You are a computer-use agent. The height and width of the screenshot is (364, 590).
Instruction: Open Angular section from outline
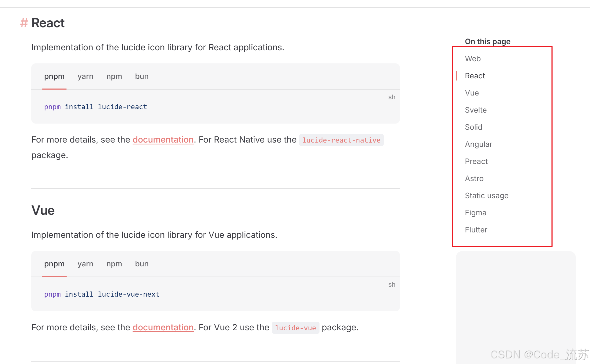[x=478, y=144]
